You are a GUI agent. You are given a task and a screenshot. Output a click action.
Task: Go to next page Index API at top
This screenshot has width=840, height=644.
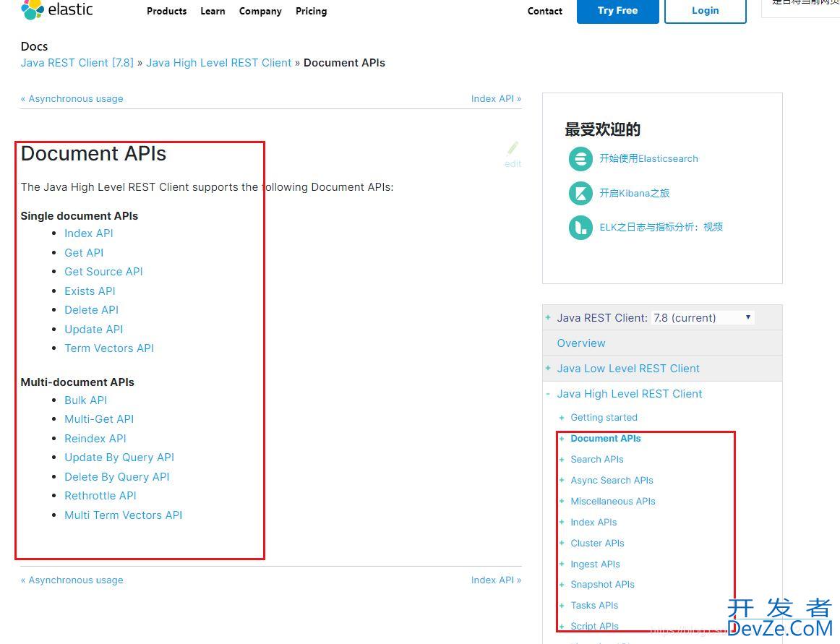pos(496,98)
